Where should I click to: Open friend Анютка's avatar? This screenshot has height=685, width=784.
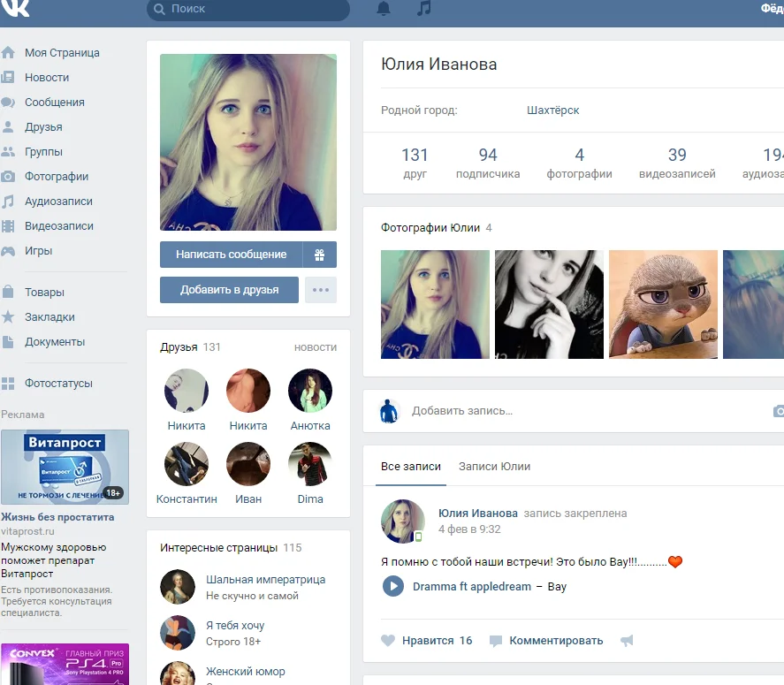click(310, 391)
